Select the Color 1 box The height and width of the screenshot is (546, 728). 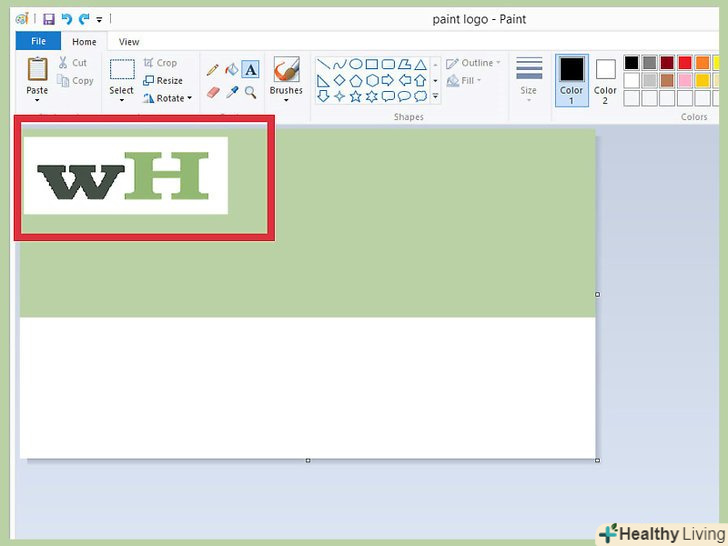point(572,80)
